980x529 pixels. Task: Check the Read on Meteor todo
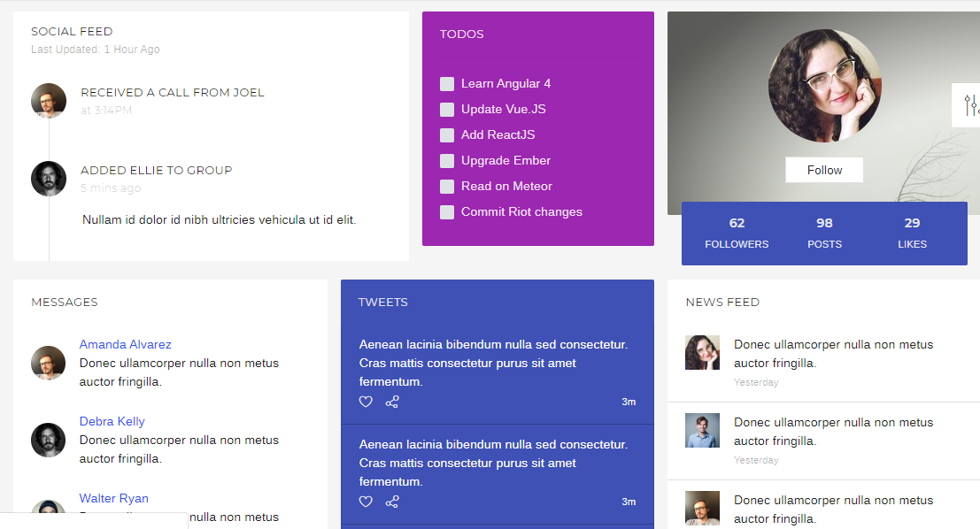pyautogui.click(x=447, y=187)
